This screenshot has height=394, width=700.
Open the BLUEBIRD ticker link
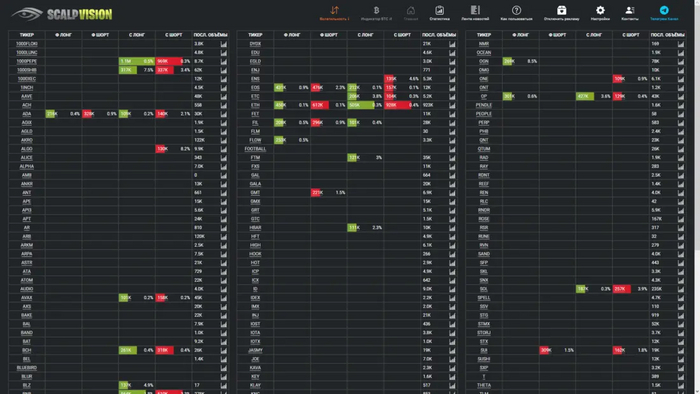[27, 368]
